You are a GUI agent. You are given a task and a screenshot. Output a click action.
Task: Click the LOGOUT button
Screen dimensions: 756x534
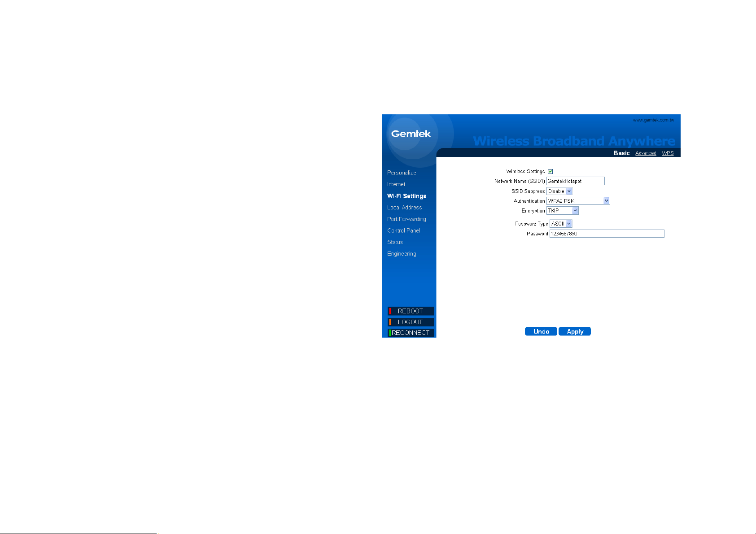[x=411, y=322]
